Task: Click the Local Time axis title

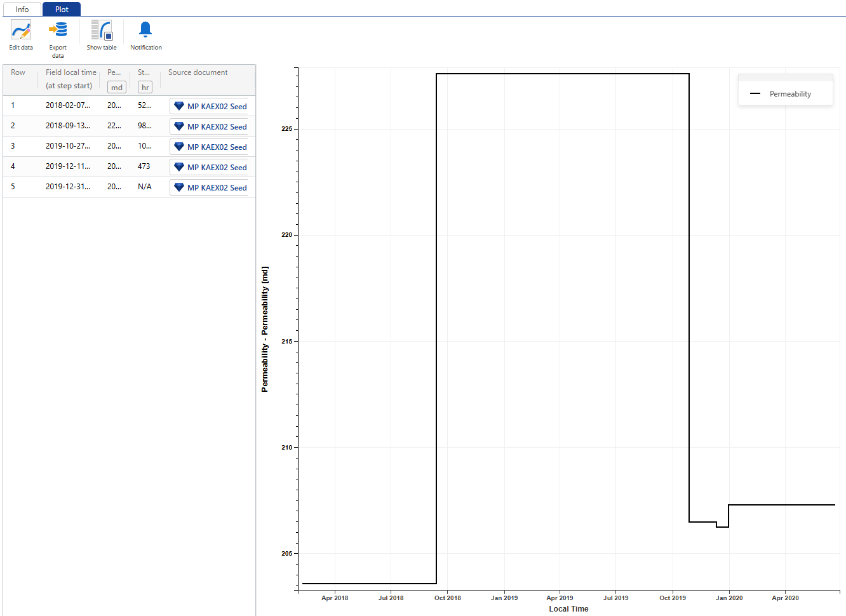Action: (x=568, y=609)
